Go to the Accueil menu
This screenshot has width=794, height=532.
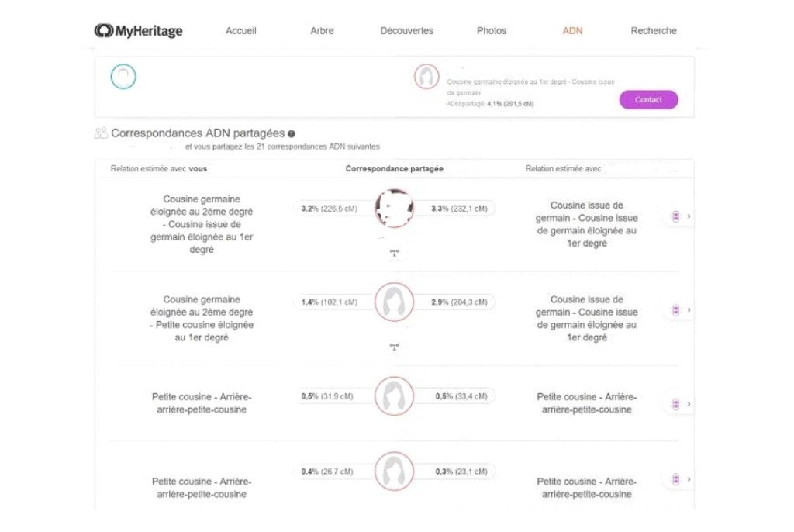coord(241,31)
